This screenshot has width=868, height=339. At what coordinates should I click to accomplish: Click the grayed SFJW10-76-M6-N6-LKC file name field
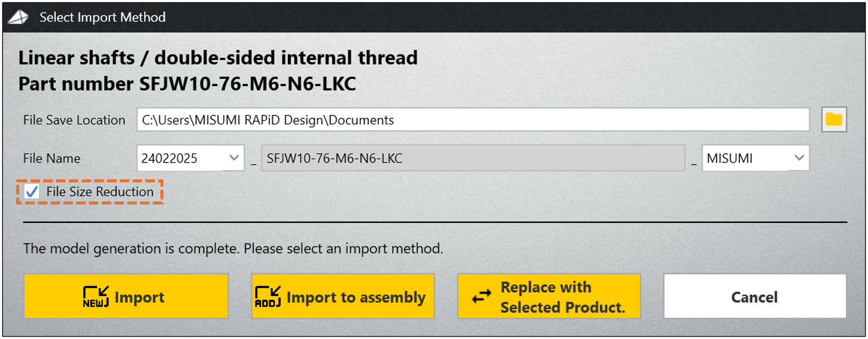473,158
